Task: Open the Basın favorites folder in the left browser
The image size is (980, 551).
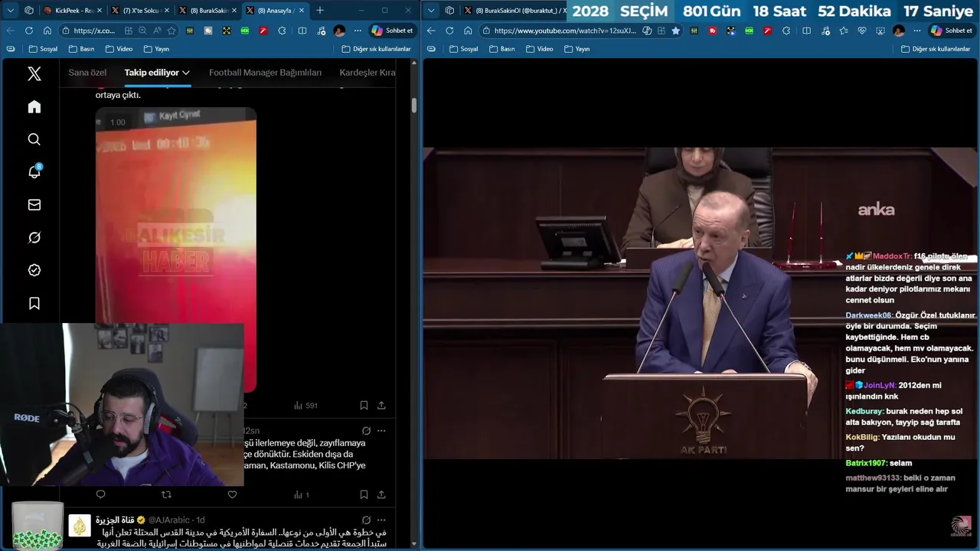Action: tap(82, 48)
